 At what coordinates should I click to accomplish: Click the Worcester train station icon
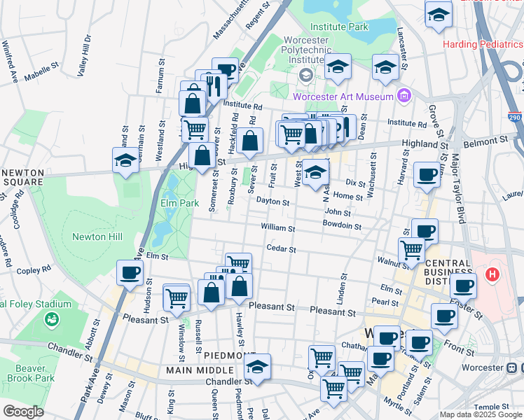(511, 368)
